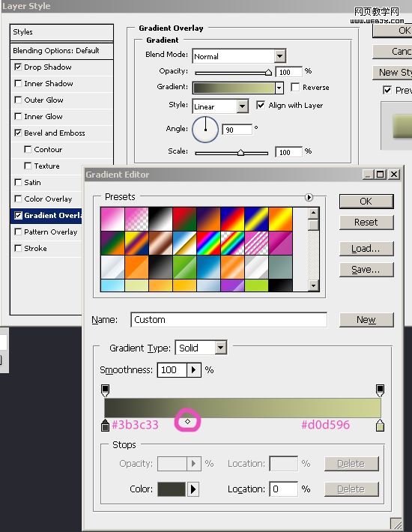412x532 pixels.
Task: Click the Save... button
Action: (x=366, y=270)
